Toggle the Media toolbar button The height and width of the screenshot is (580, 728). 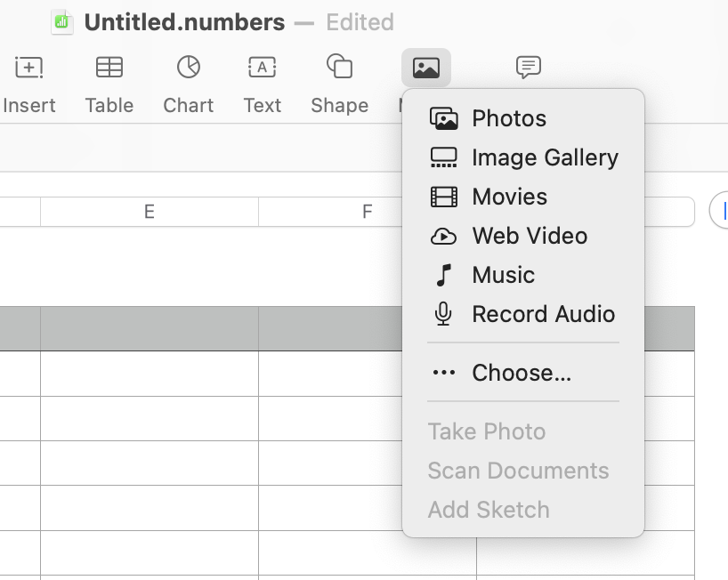426,68
